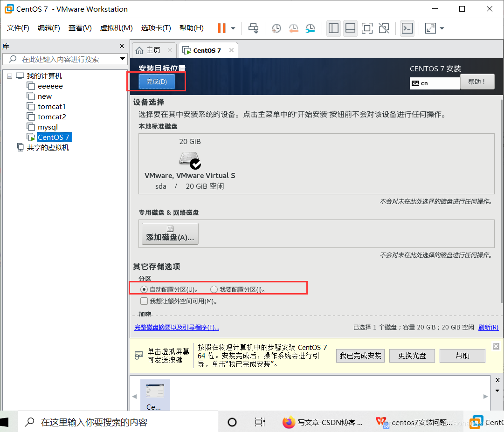Select the tomcat1 virtual machine
This screenshot has width=504, height=432.
(51, 107)
